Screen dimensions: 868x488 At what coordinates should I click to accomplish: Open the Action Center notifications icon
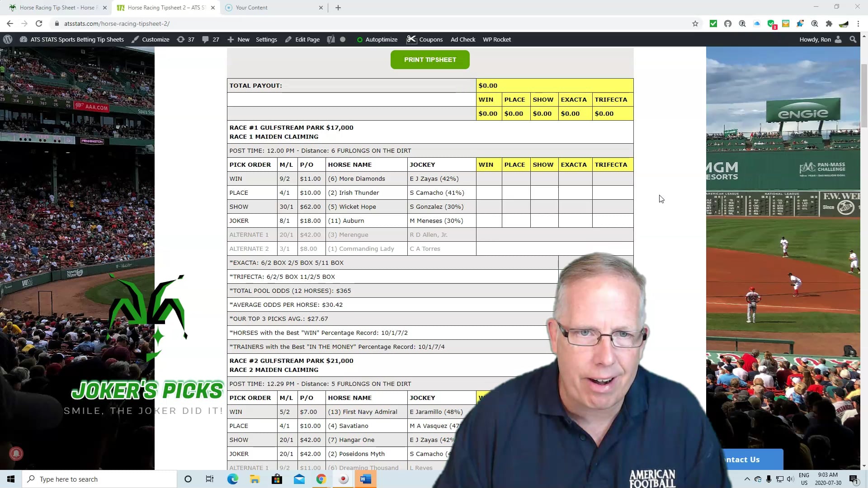854,479
